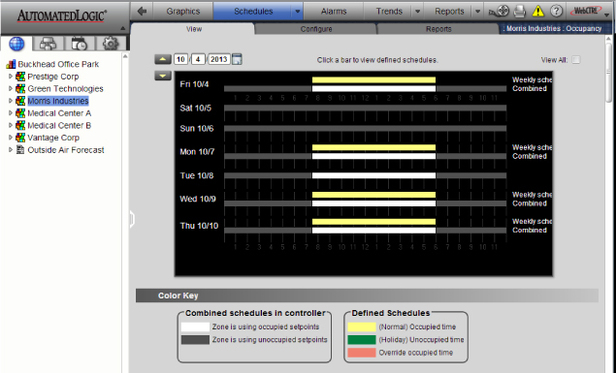Screen dimensions: 616x373
Task: Click the yellow Normal Occupied time swatch
Action: [361, 327]
